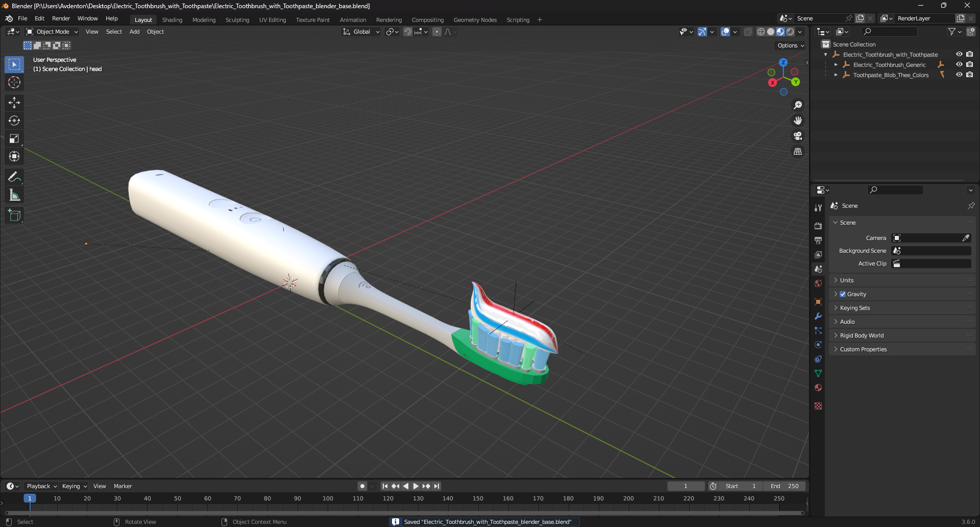Open the Render properties tab
This screenshot has width=980, height=527.
(818, 226)
